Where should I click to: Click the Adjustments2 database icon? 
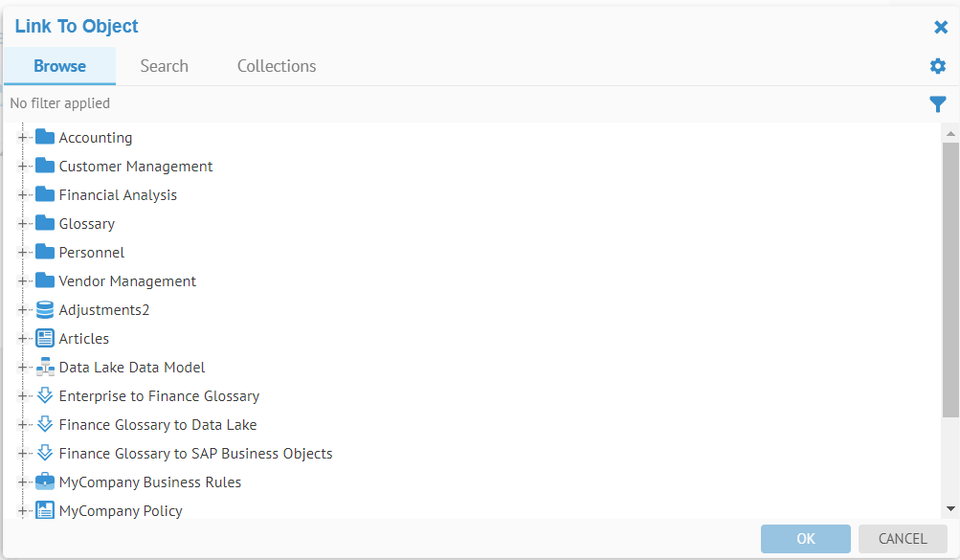coord(45,310)
